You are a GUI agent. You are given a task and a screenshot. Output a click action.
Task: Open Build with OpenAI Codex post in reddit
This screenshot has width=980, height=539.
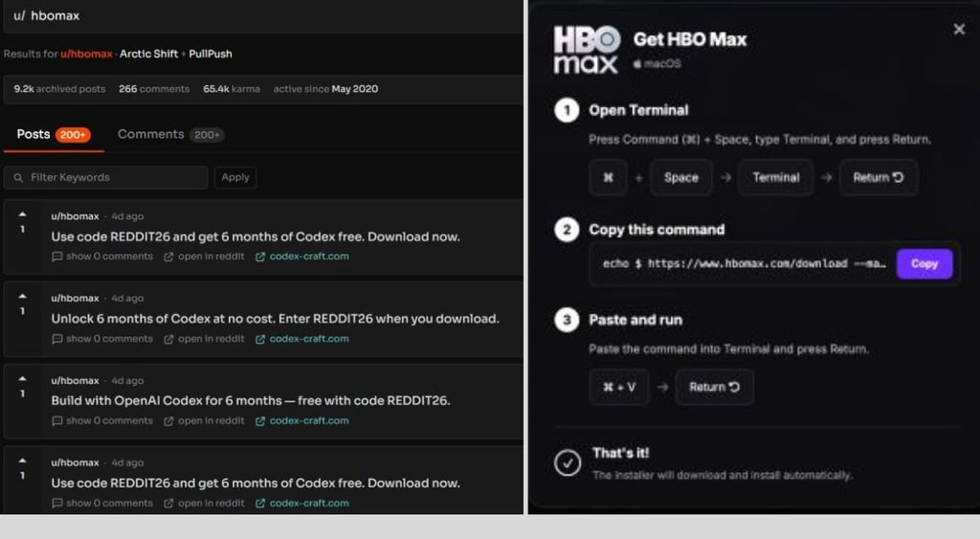click(204, 421)
